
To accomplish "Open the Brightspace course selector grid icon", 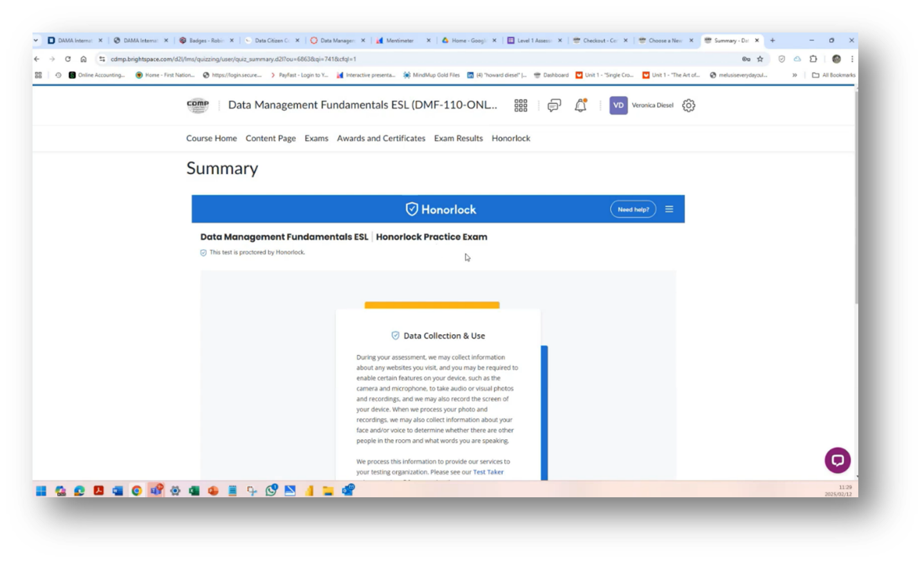I will pos(521,105).
